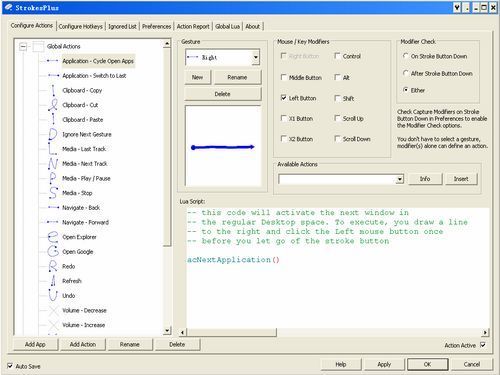Screen dimensions: 500x375
Task: Click the action tree scroll down arrow
Action: 167,331
